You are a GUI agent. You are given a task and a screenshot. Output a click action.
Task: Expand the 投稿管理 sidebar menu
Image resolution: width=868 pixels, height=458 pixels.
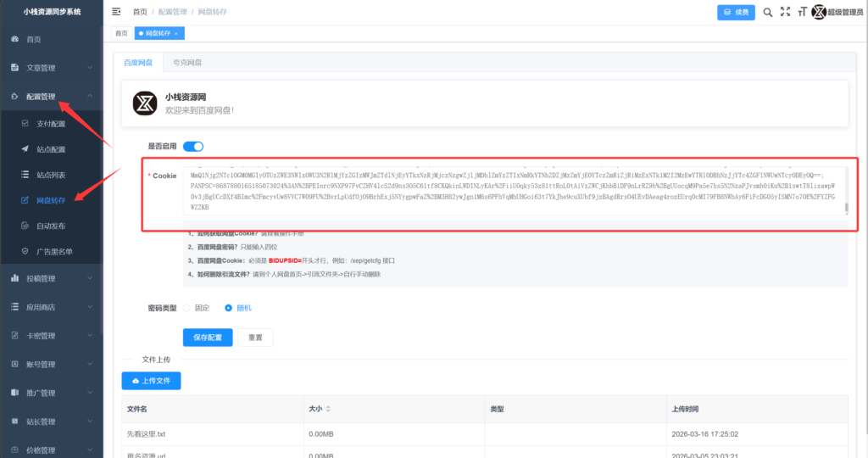[51, 278]
